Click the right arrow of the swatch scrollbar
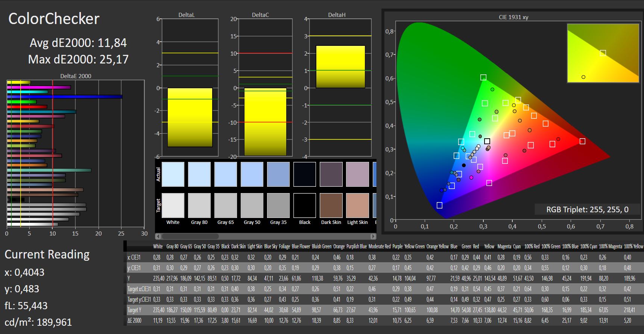 coord(373,236)
